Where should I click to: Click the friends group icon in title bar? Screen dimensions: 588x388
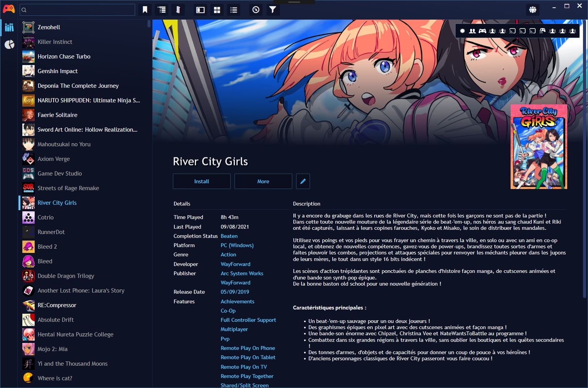(533, 10)
